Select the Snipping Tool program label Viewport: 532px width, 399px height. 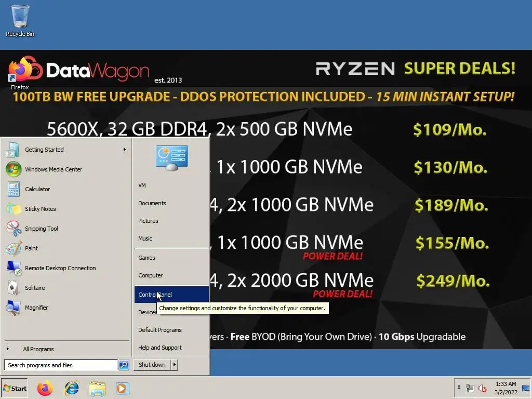coord(42,229)
